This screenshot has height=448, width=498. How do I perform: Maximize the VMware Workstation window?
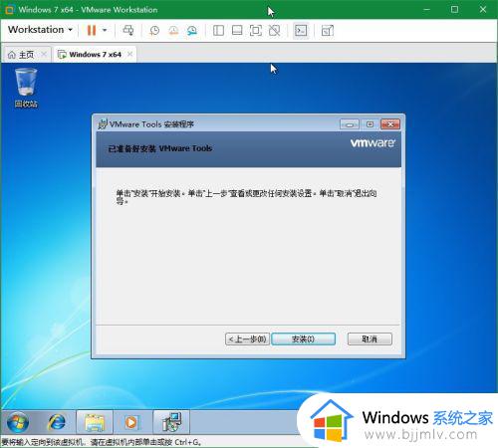(454, 10)
